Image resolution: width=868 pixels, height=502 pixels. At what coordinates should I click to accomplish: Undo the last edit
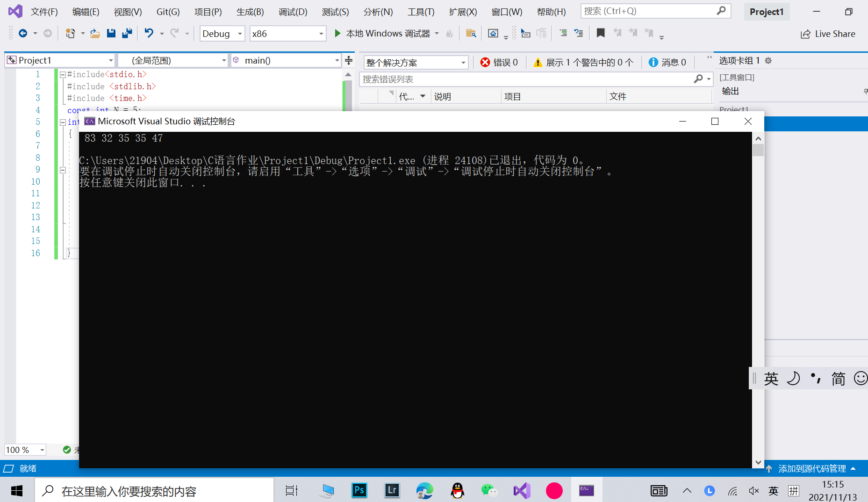tap(149, 33)
